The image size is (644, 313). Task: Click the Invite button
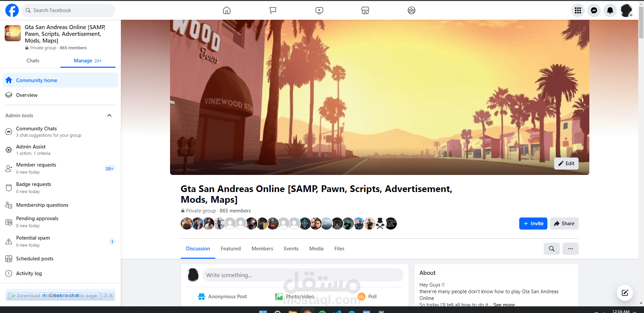click(x=533, y=224)
